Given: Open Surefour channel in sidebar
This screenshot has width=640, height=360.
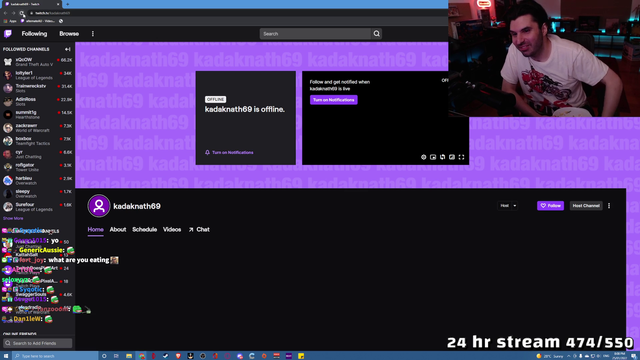Looking at the screenshot, I should point(38,207).
